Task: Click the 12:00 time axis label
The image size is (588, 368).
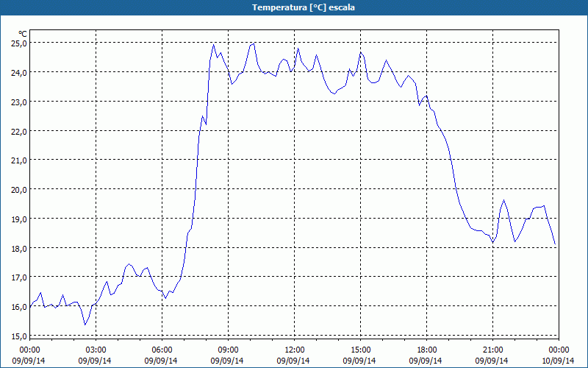Action: (295, 350)
